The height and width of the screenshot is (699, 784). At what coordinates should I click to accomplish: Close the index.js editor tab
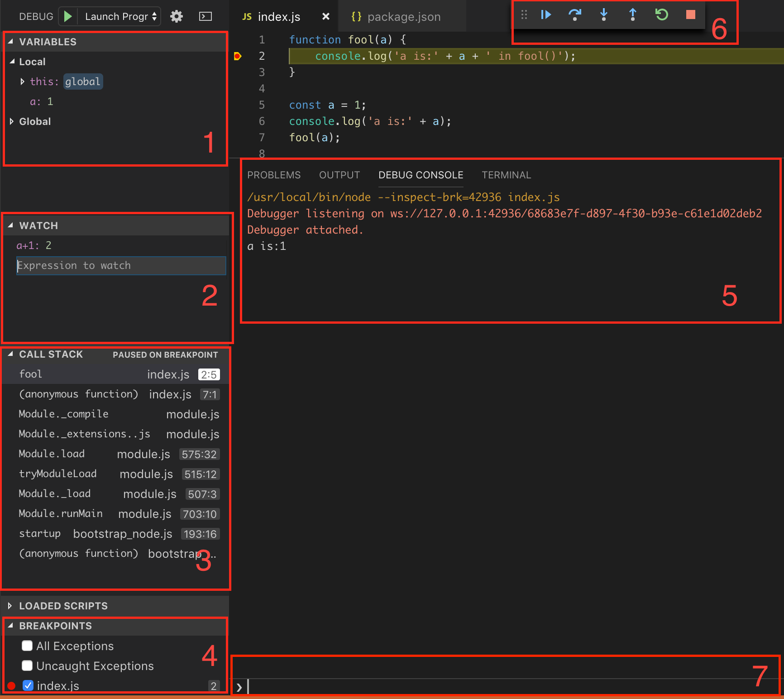[x=325, y=17]
